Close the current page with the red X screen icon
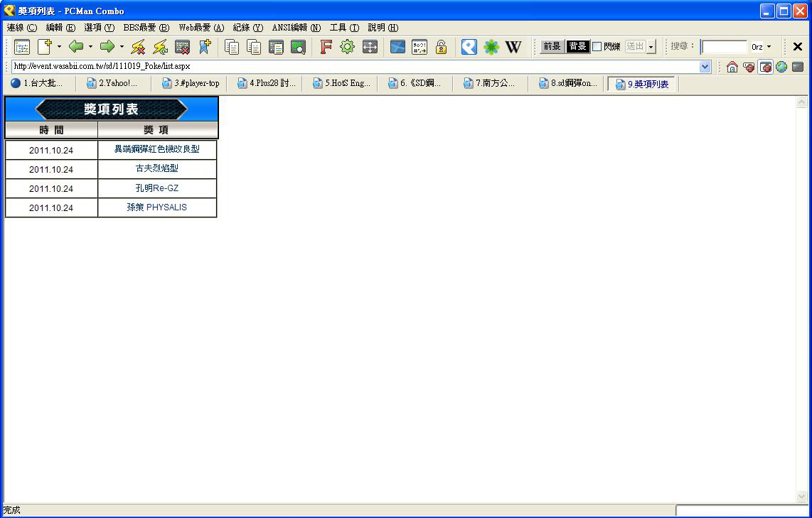 point(182,47)
